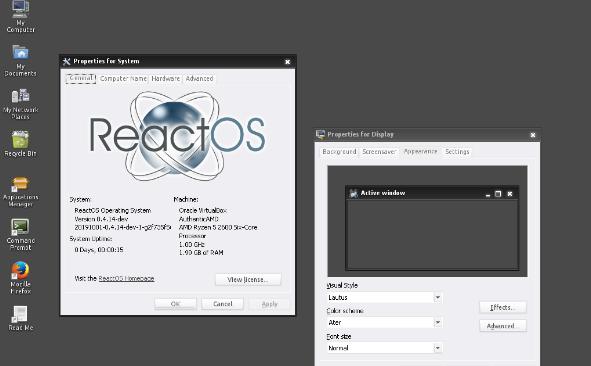The width and height of the screenshot is (591, 366).
Task: Cancel the System Properties dialog
Action: pyautogui.click(x=222, y=304)
